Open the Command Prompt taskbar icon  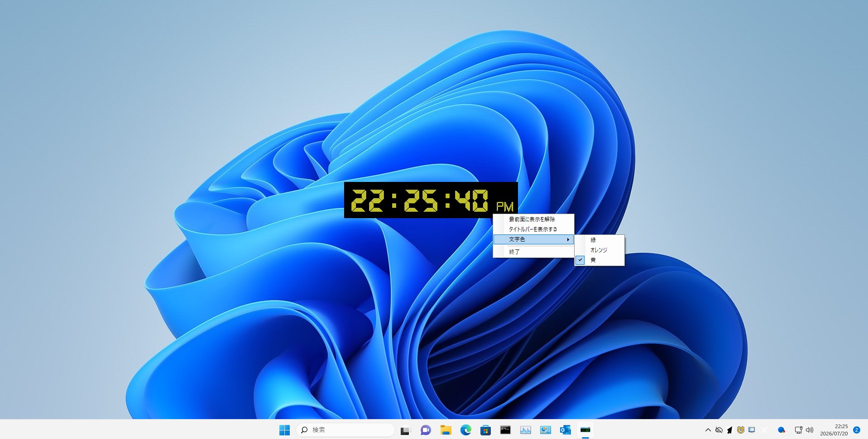505,430
